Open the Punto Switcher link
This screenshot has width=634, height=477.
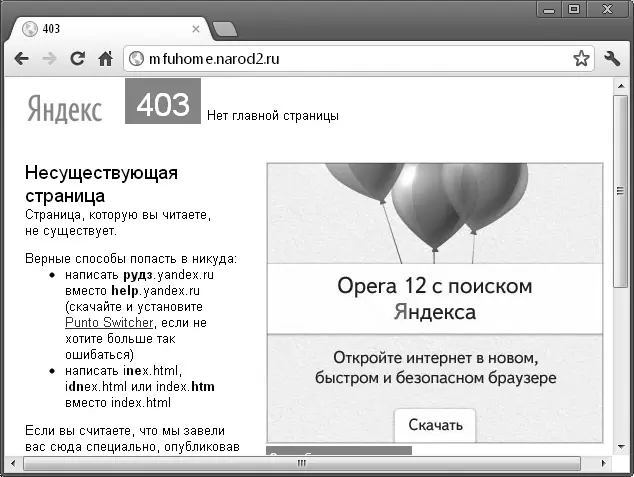click(109, 323)
